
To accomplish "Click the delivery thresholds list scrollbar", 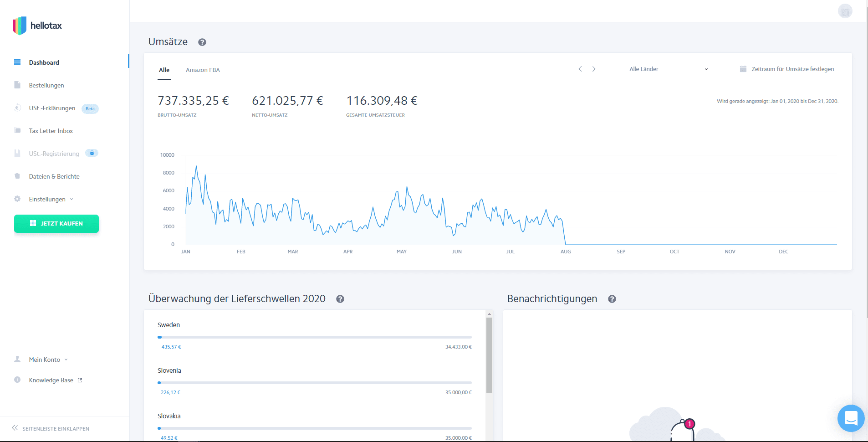I will pyautogui.click(x=489, y=355).
